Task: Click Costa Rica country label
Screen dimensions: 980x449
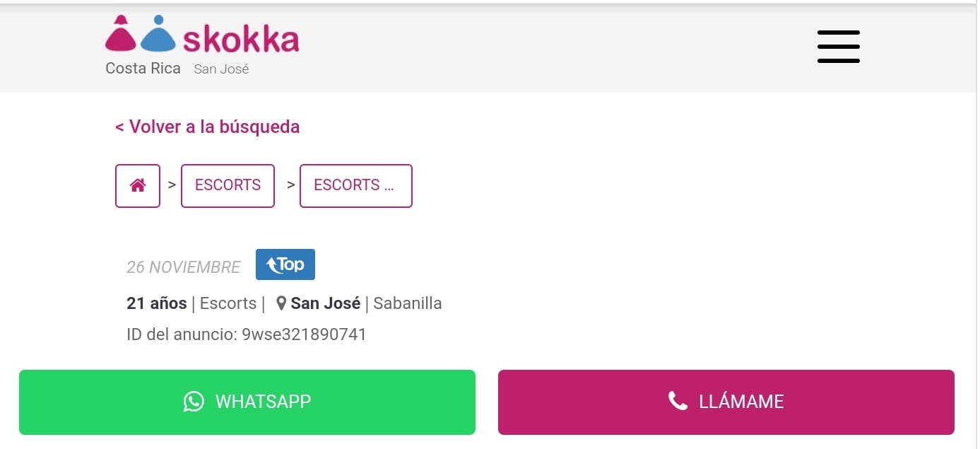Action: click(x=143, y=69)
